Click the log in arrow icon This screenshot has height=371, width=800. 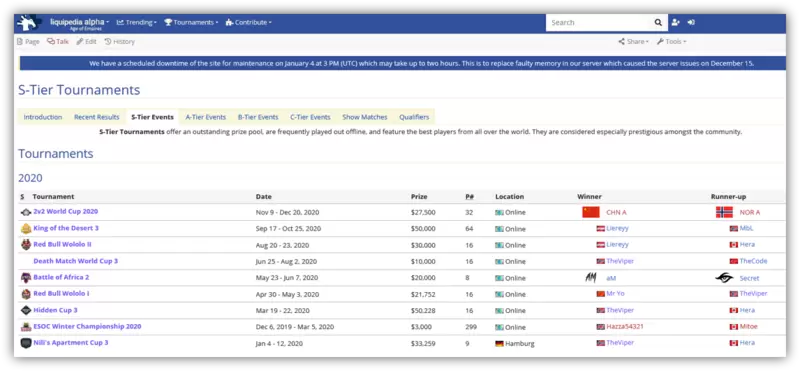pos(691,22)
